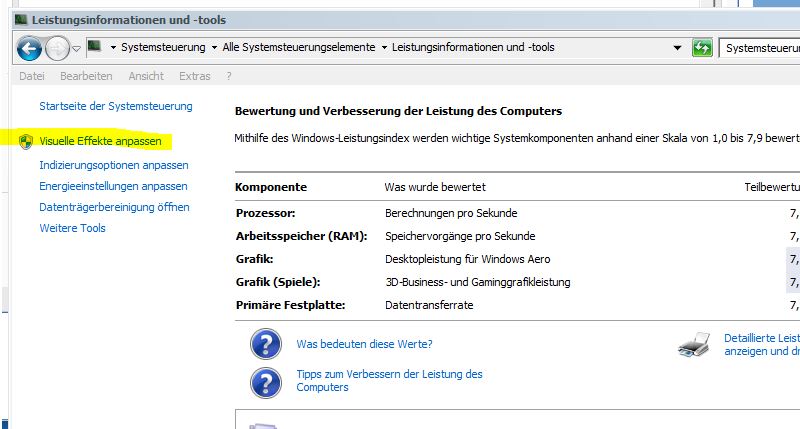Open the ? help menu
The image size is (800, 429).
tap(229, 76)
